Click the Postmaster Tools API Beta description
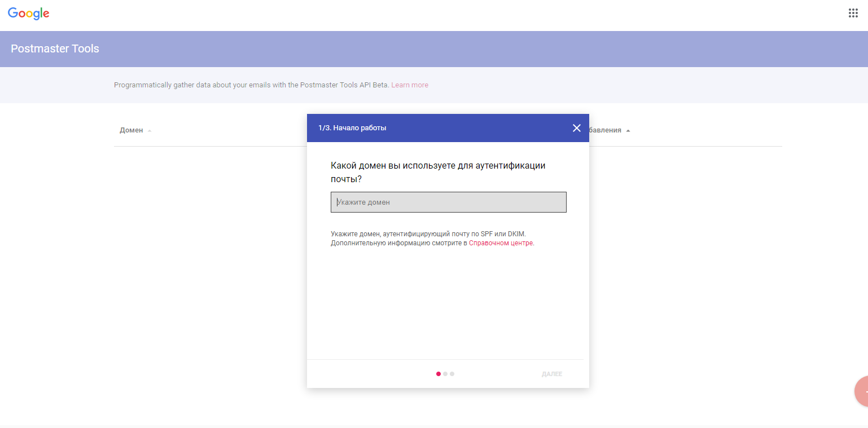Image resolution: width=868 pixels, height=428 pixels. (x=251, y=85)
